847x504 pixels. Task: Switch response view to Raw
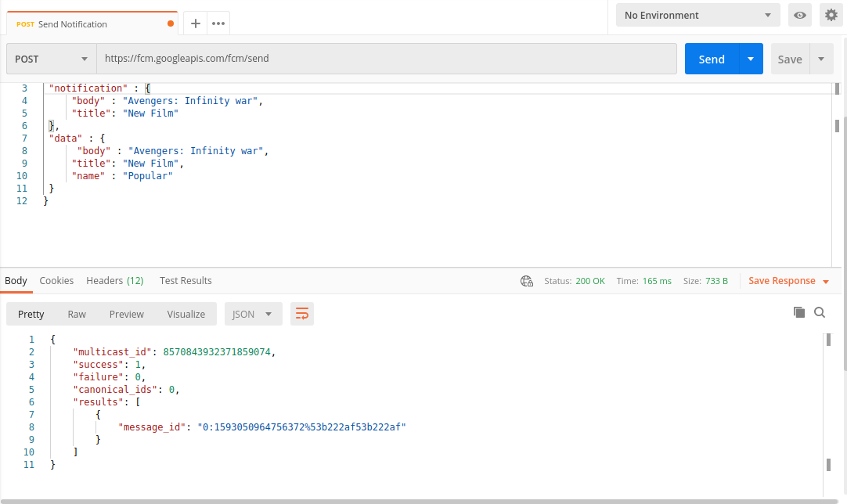point(77,314)
